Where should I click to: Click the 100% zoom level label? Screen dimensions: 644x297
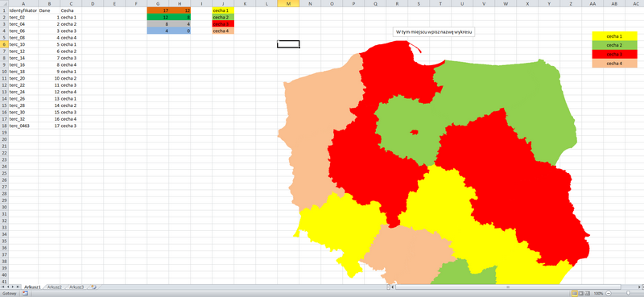598,293
